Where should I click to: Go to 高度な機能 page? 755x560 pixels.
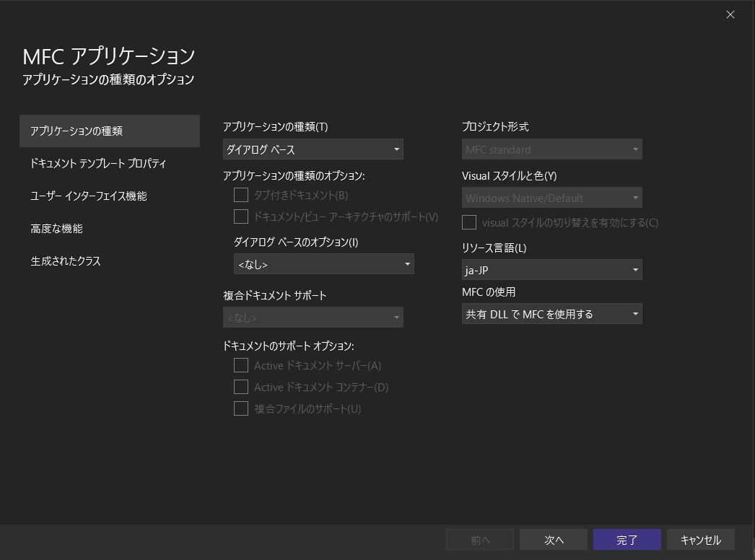click(x=56, y=229)
